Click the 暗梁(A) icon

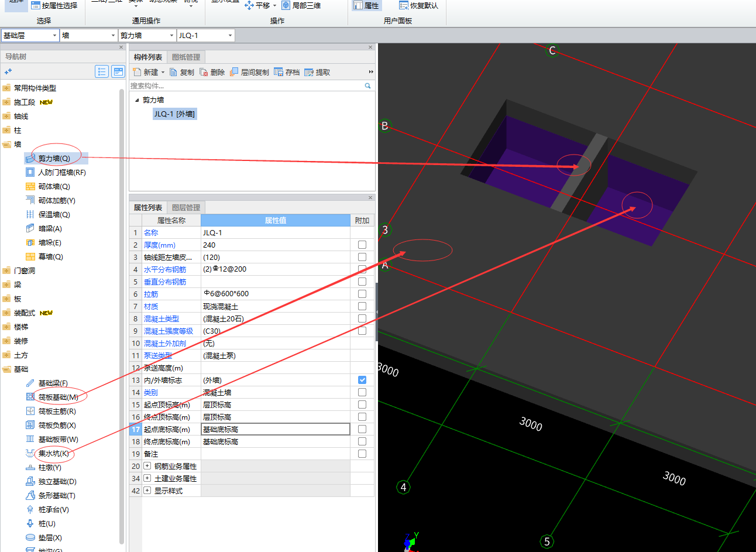click(x=30, y=228)
